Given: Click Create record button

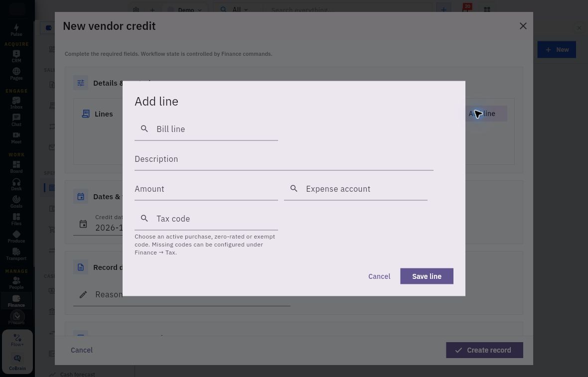Looking at the screenshot, I should [x=484, y=350].
